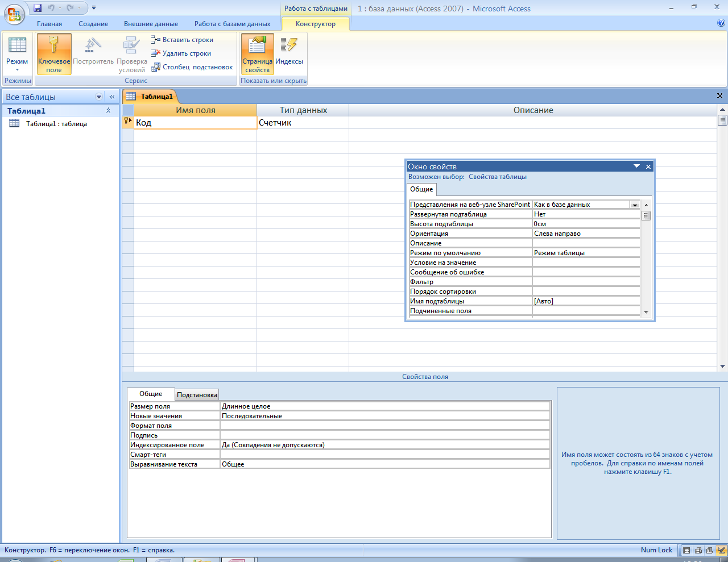This screenshot has width=728, height=562.
Task: Click the empty Подпись value box
Action: pos(385,435)
